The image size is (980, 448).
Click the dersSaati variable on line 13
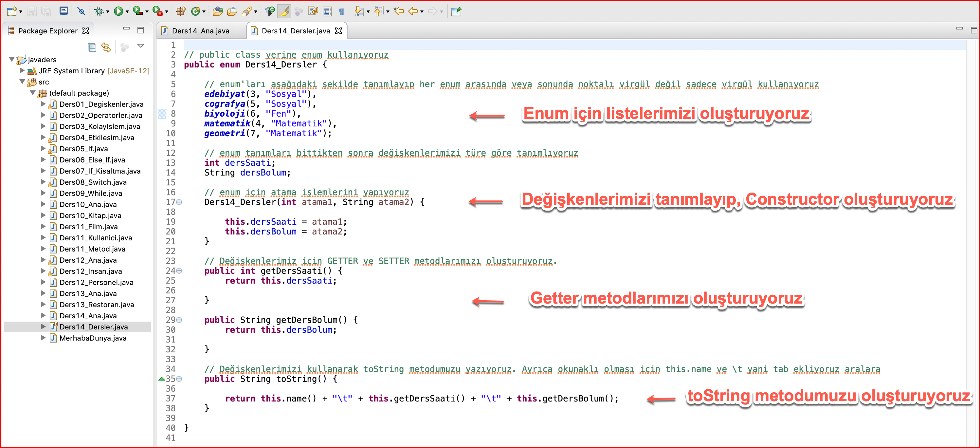(x=248, y=163)
